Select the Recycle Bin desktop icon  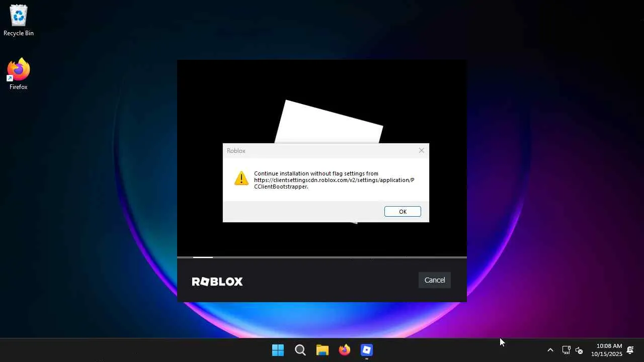(x=19, y=21)
